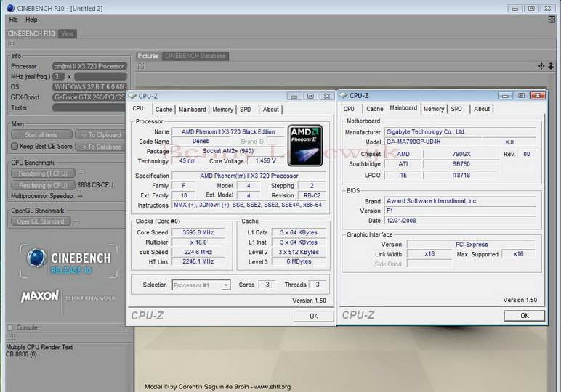The image size is (561, 392).
Task: Click the CINEBENCH app icon in title bar
Action: click(10, 8)
